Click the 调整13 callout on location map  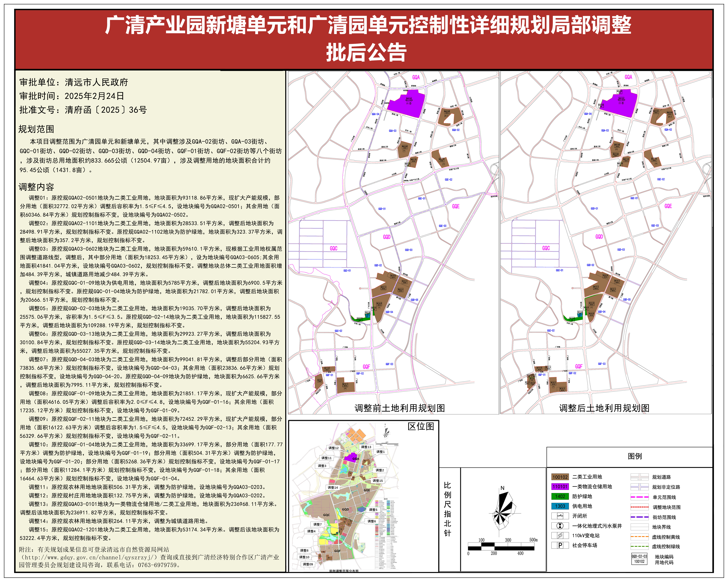[x=366, y=447]
